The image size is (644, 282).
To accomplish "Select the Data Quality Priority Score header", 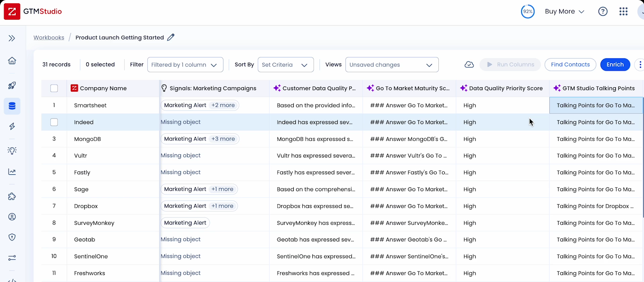I will [502, 88].
